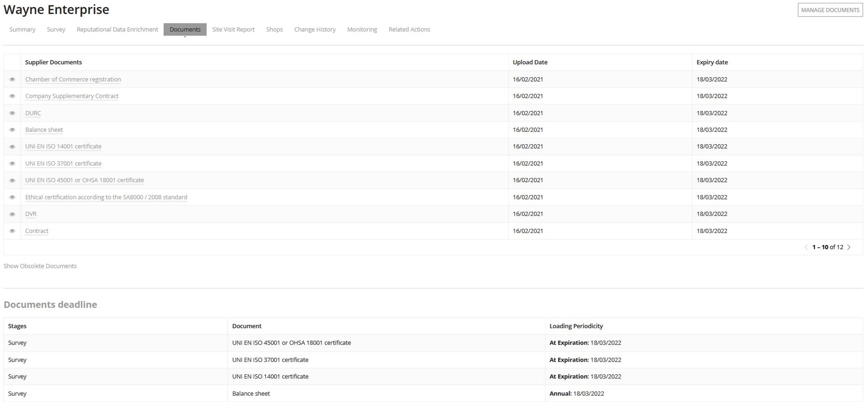
Task: Open Company Supplementary Contract link
Action: tap(72, 96)
